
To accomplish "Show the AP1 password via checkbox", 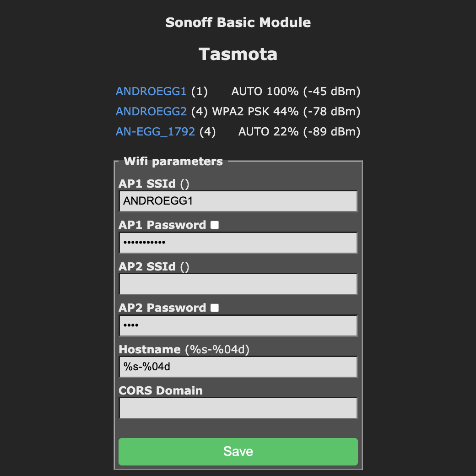I will click(215, 225).
